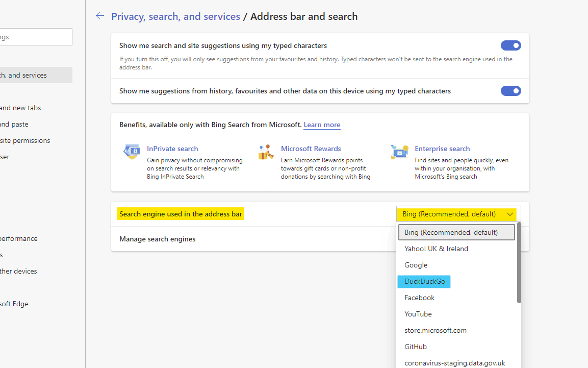Open Privacy, search, and services breadcrumb
The image size is (588, 368).
click(175, 16)
